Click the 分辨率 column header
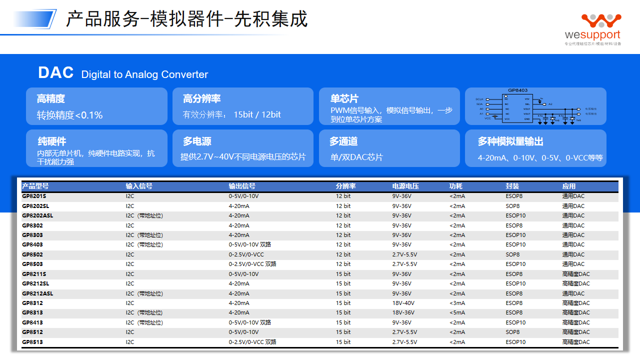The image size is (640, 360). tap(346, 186)
